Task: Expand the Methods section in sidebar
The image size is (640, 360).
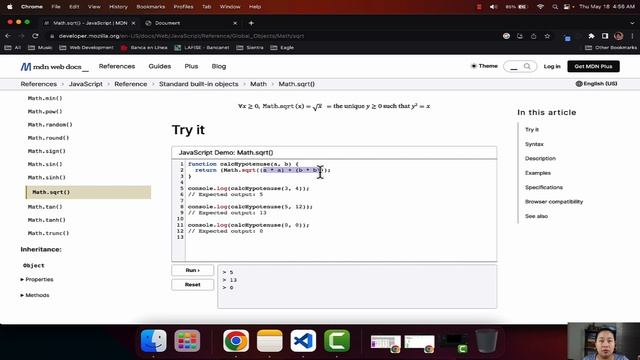Action: [x=35, y=295]
